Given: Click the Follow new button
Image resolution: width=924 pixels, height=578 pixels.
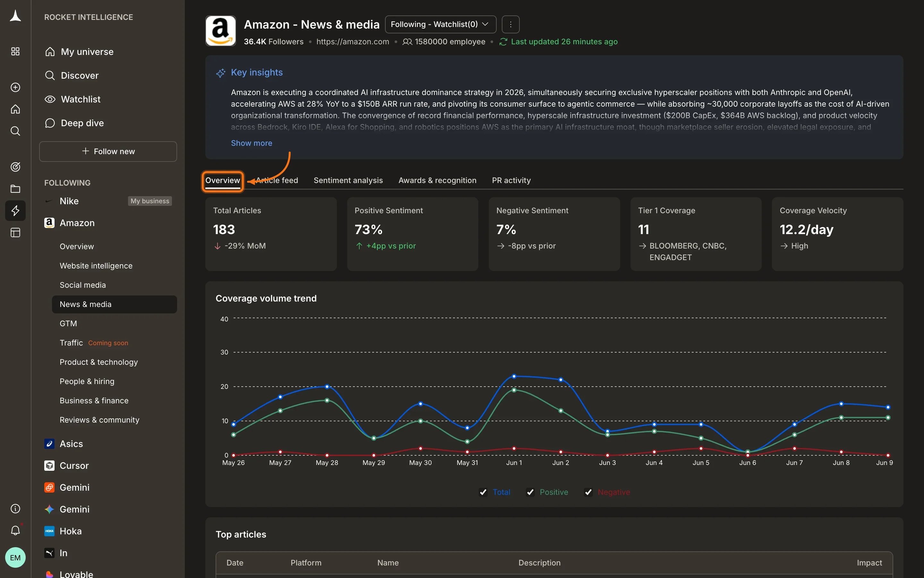Looking at the screenshot, I should (108, 151).
